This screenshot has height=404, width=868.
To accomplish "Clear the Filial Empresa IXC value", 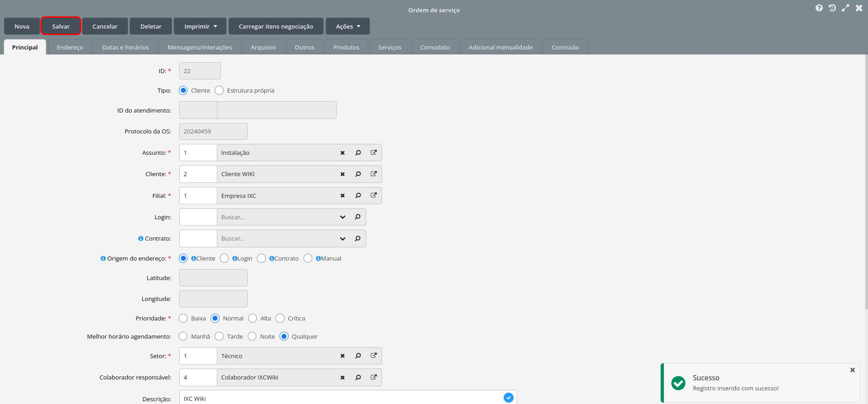I will (x=343, y=196).
